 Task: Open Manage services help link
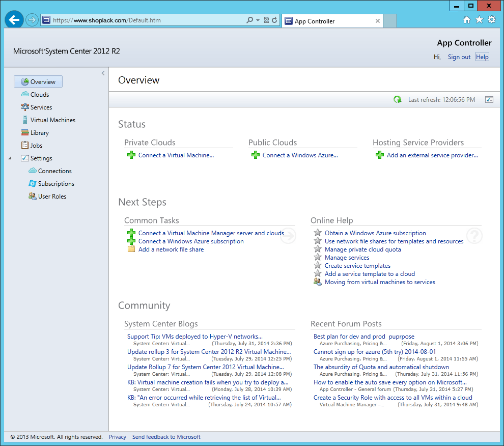click(x=347, y=258)
